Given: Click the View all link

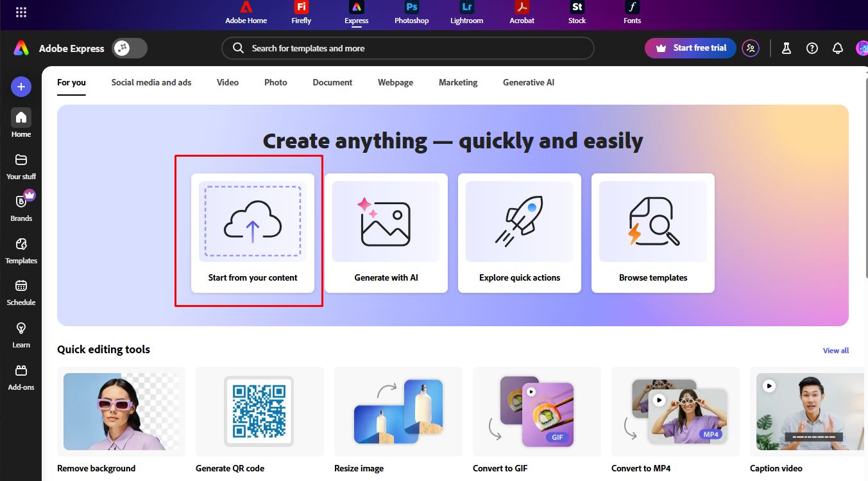Looking at the screenshot, I should [836, 351].
